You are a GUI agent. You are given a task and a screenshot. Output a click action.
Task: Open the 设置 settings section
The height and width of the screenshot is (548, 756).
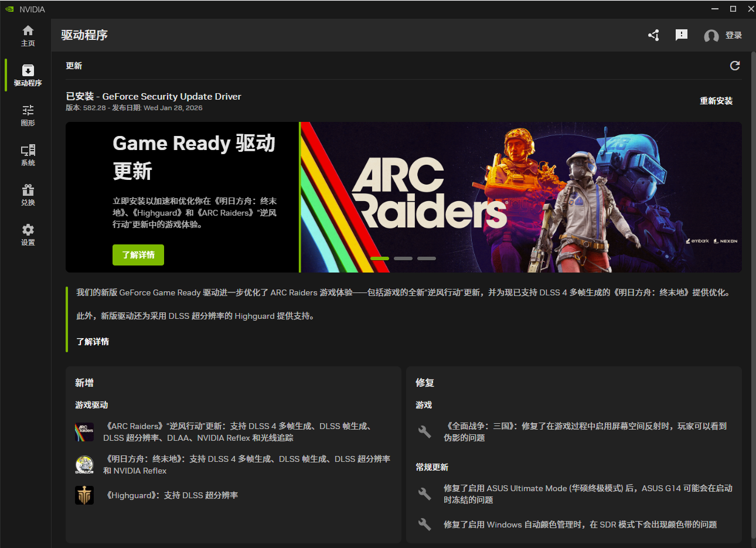point(28,234)
